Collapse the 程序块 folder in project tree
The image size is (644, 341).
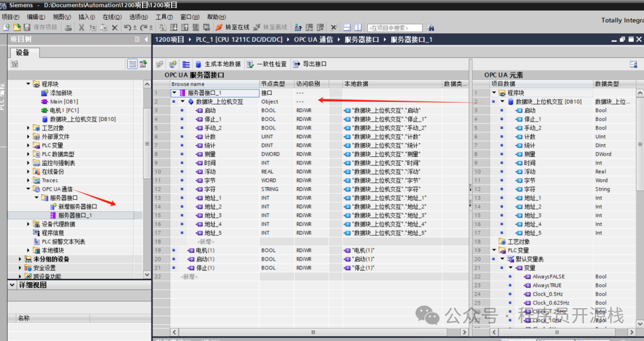[x=28, y=84]
